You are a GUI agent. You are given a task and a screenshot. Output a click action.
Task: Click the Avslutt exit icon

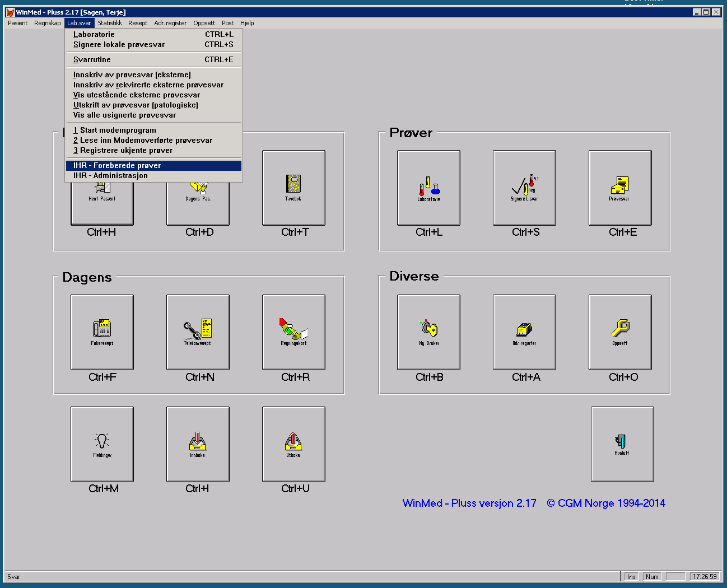point(622,444)
